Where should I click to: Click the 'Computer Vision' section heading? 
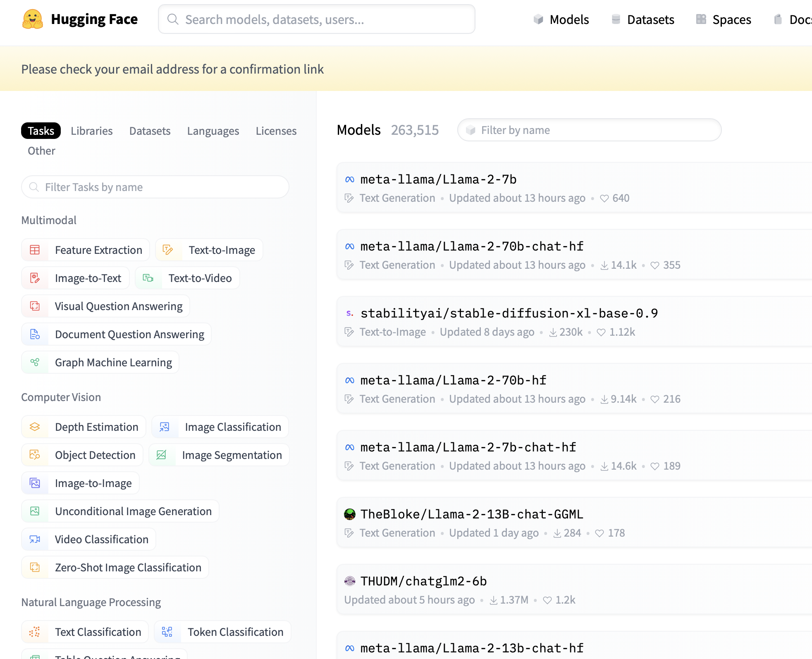(61, 397)
